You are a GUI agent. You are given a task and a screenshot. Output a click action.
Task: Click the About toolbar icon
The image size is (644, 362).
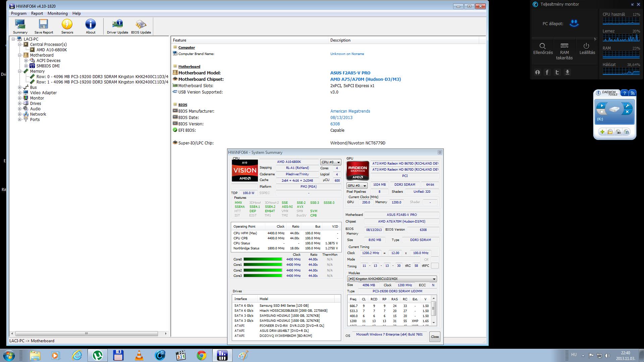pos(91,26)
